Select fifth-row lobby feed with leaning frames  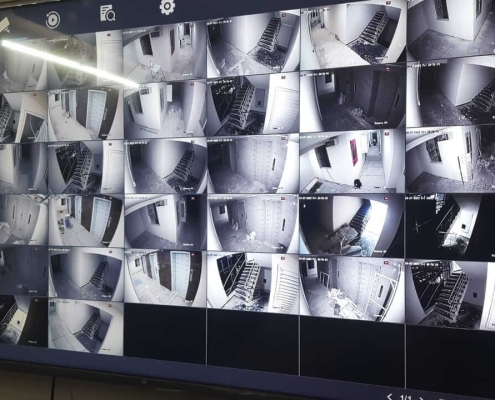(352, 289)
